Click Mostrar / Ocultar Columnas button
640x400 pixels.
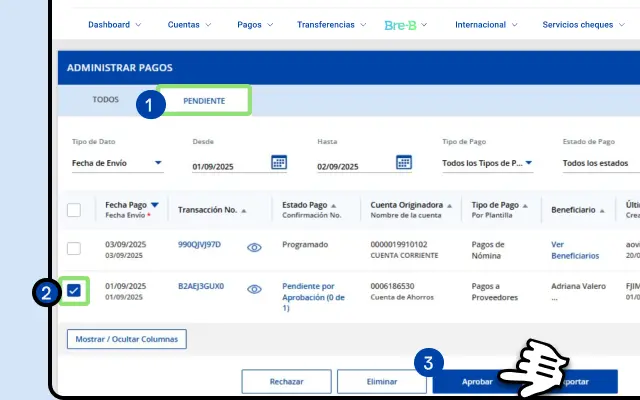(x=127, y=339)
